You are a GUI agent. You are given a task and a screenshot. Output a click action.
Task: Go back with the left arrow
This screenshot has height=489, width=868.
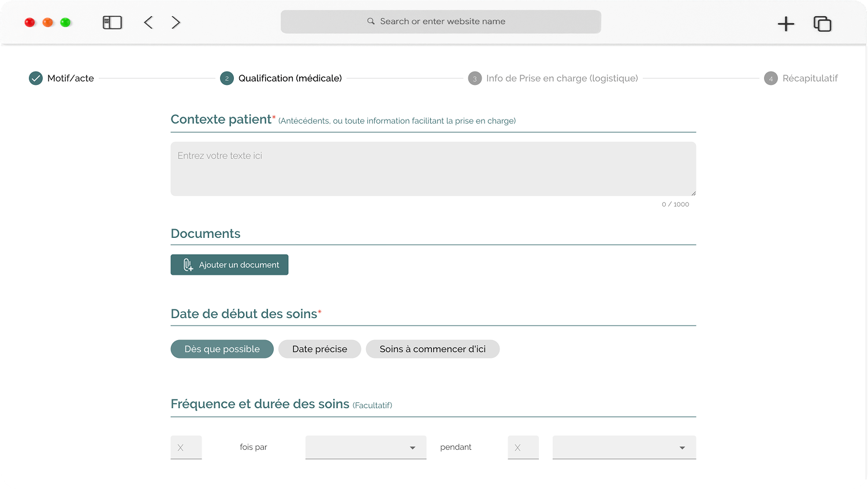click(x=148, y=23)
